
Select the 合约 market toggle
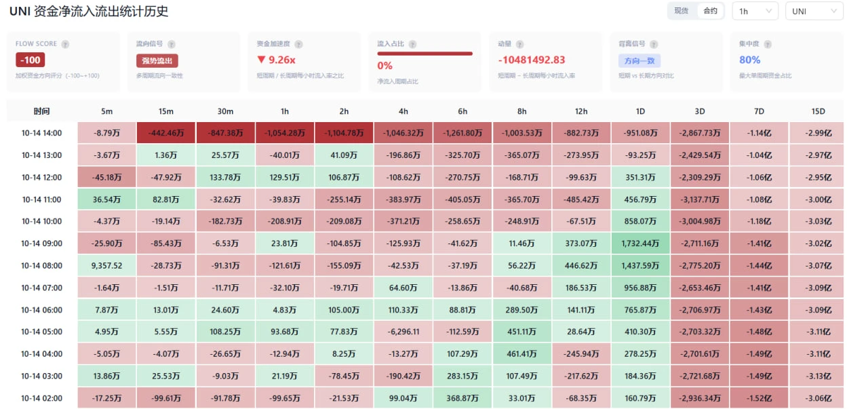710,11
